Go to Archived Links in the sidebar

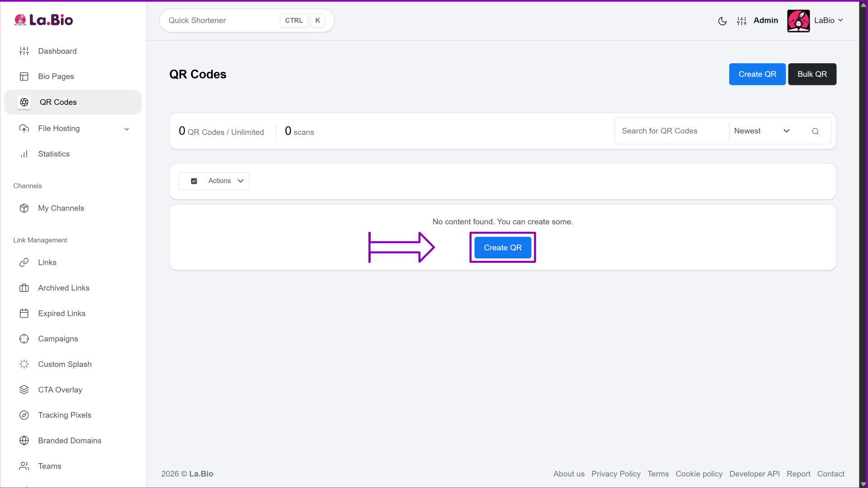pos(63,288)
